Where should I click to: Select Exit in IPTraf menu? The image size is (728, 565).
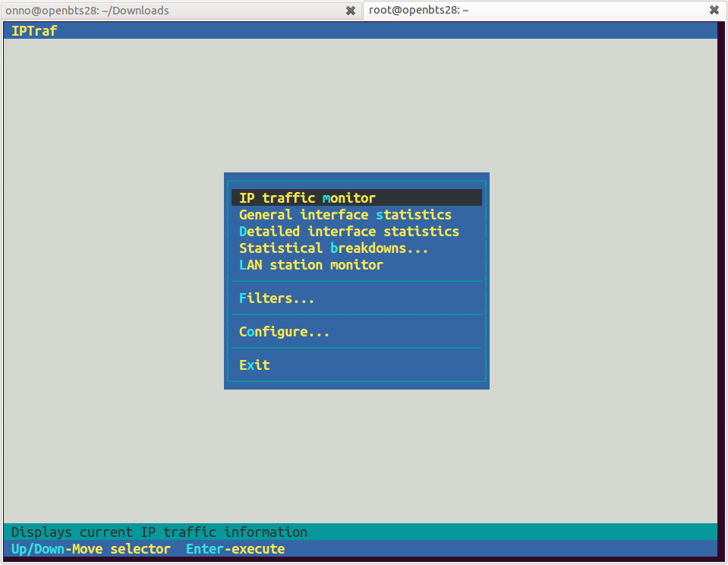(357, 365)
